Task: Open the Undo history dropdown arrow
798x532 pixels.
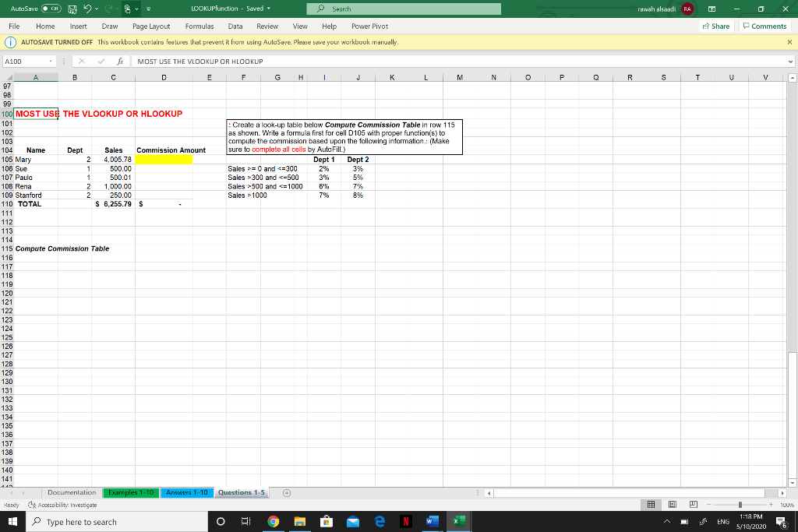Action: click(97, 9)
